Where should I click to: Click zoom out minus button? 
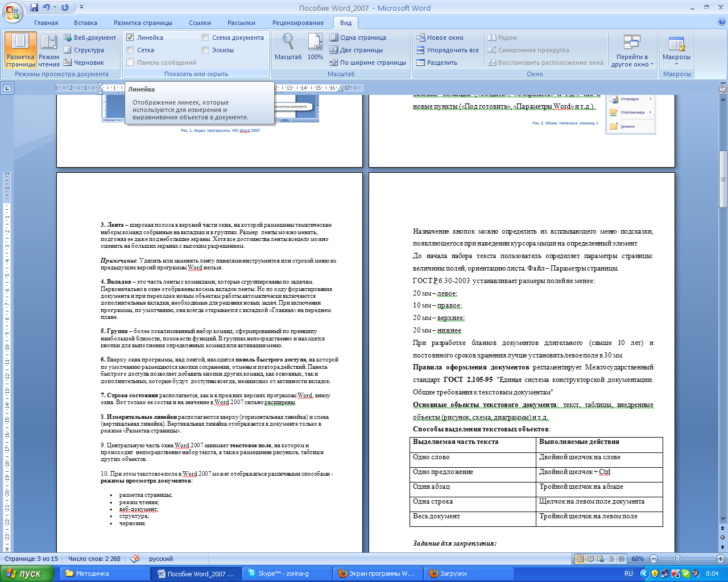[x=653, y=559]
